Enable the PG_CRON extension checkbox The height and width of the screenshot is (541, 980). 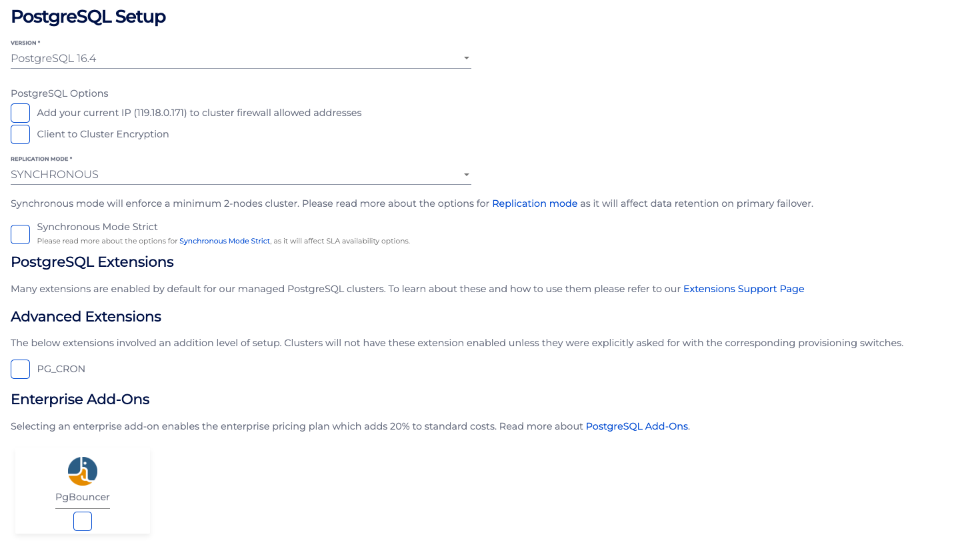tap(21, 369)
